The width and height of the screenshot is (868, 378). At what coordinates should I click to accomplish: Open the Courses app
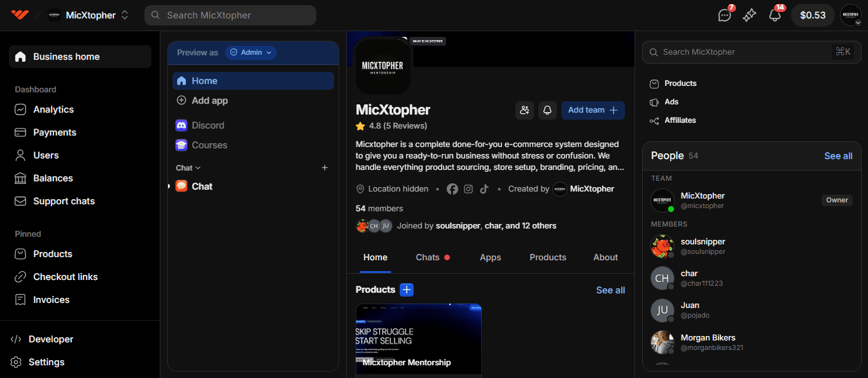253,145
